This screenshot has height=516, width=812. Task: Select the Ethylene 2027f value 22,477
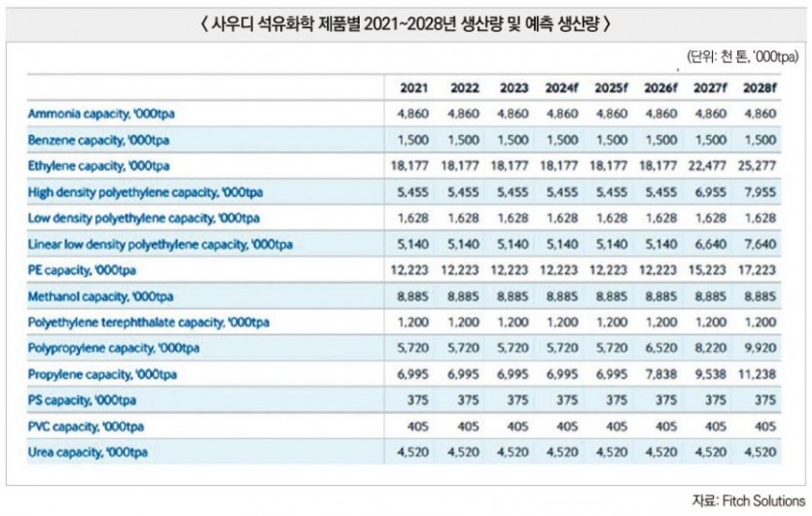point(710,166)
